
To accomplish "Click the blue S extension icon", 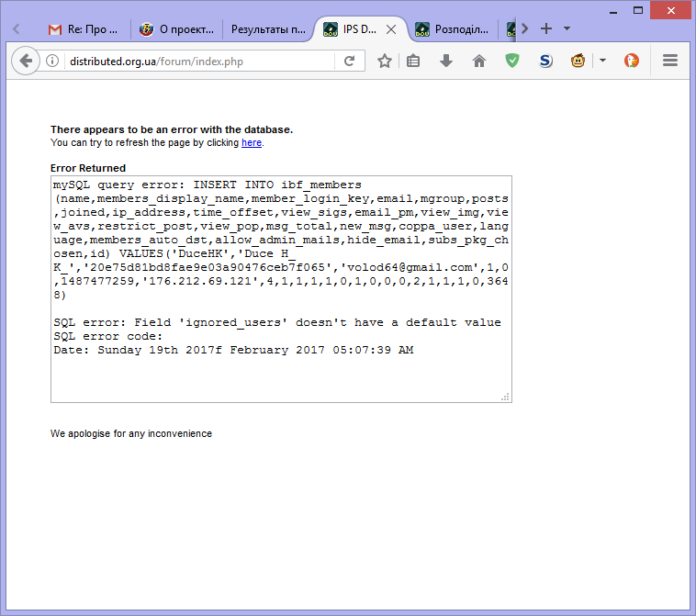I will pos(545,62).
